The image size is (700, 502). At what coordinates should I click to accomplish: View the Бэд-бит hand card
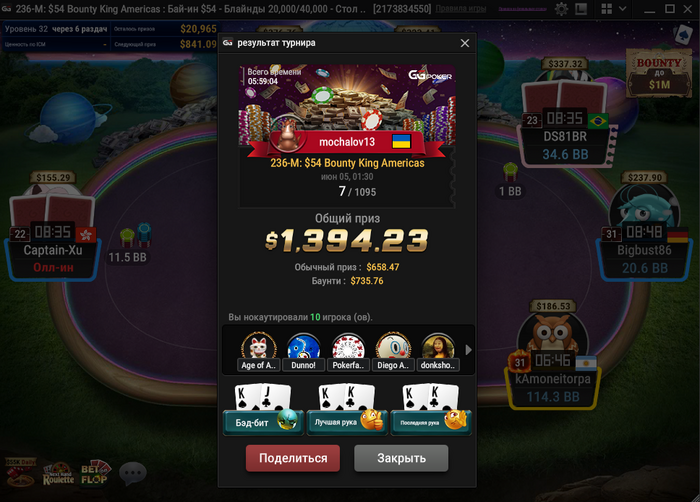tap(263, 409)
